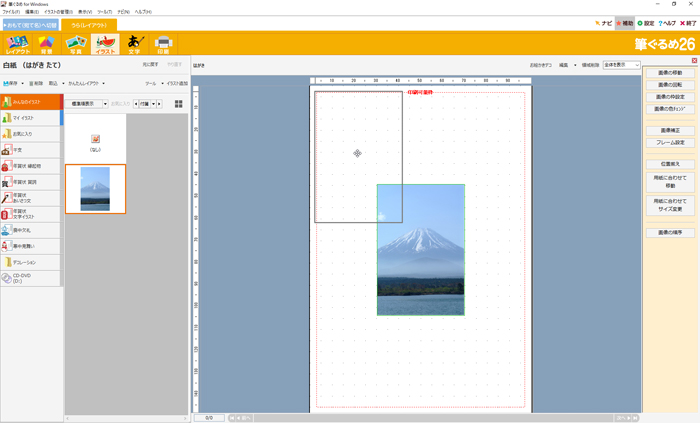Open the ファイル(F) menu
Image resolution: width=700 pixels, height=423 pixels.
point(11,12)
